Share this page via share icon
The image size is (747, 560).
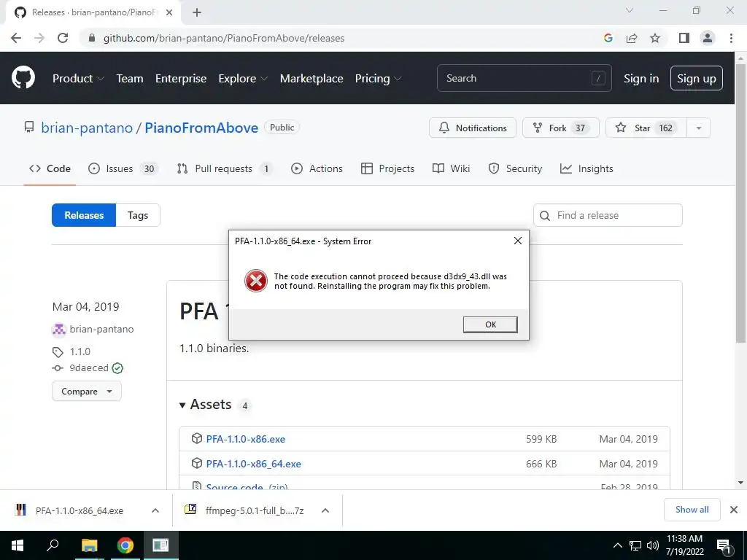tap(632, 38)
